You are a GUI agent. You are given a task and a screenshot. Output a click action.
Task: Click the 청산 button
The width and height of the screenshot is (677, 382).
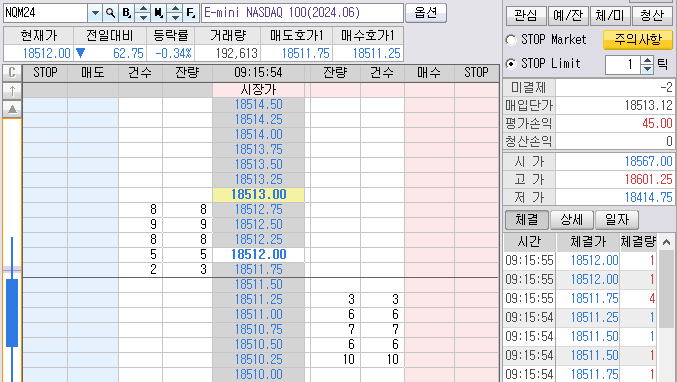[x=652, y=16]
